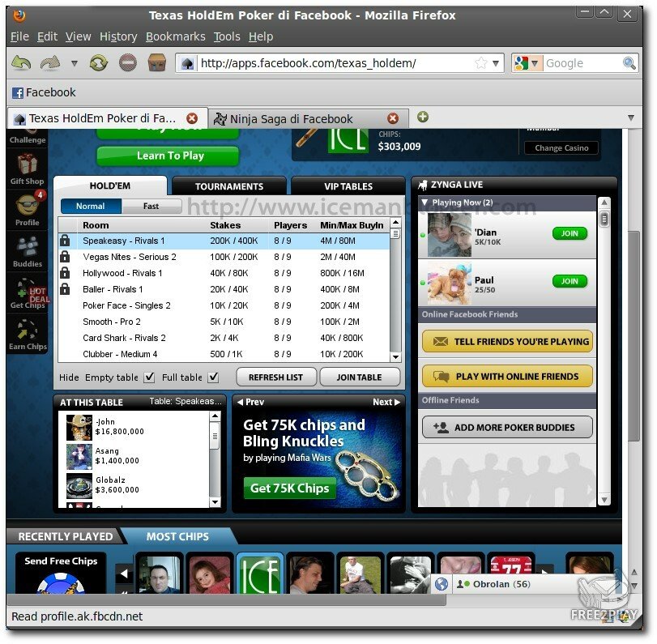Click Play With Online Friends button
Image resolution: width=657 pixels, height=644 pixels.
[507, 376]
